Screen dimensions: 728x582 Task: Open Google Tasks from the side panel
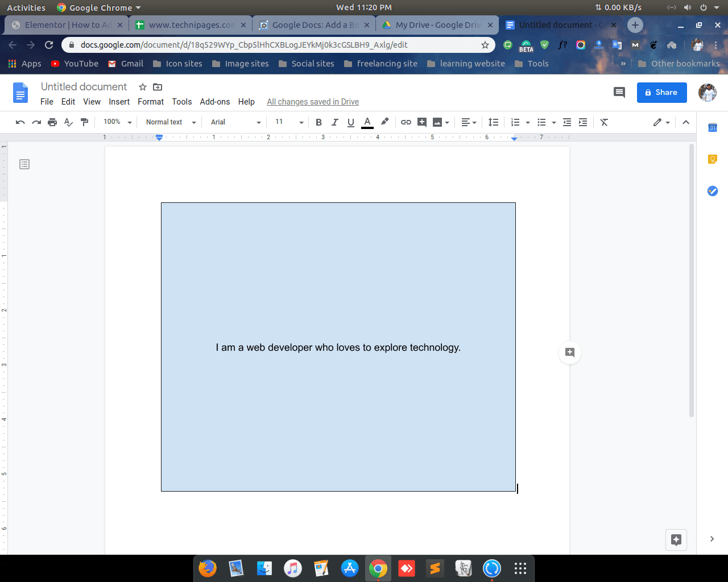coord(712,191)
